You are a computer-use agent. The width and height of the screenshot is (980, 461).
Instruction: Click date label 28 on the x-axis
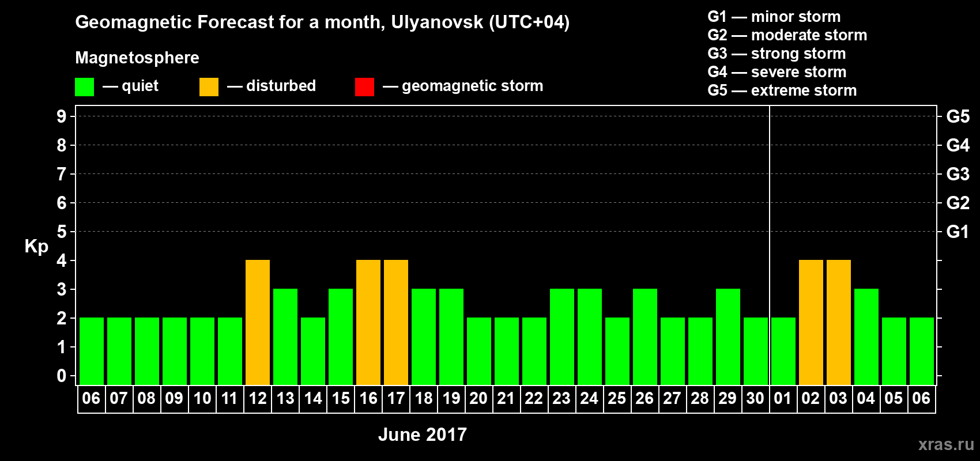click(700, 398)
